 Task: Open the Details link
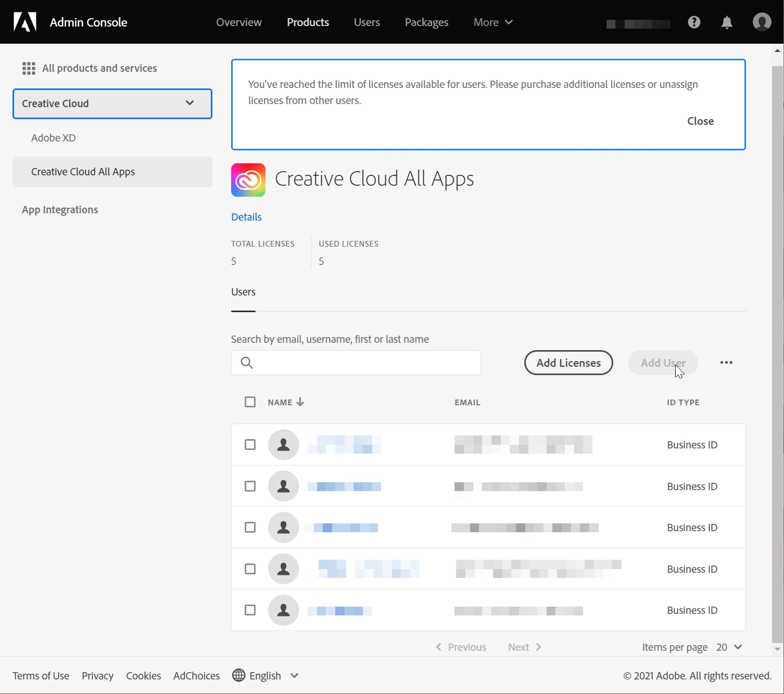coord(246,217)
